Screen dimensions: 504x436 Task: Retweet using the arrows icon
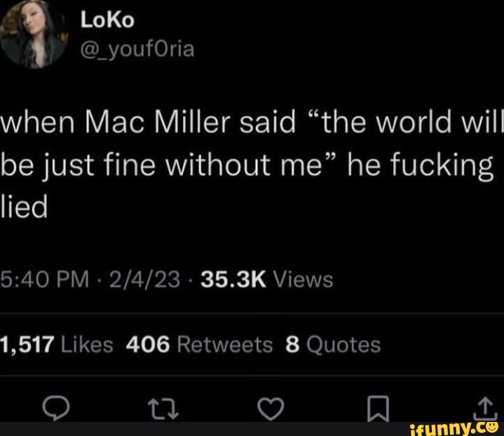coord(163,409)
